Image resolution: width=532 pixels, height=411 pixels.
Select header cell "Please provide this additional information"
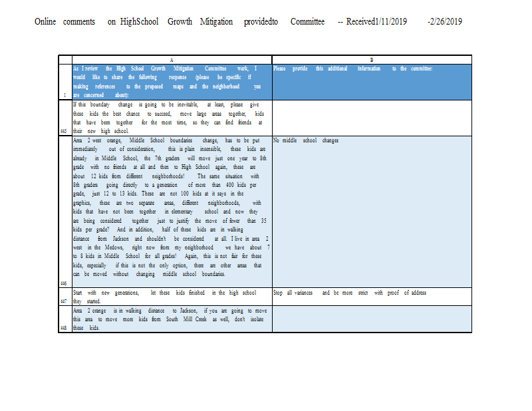click(372, 82)
